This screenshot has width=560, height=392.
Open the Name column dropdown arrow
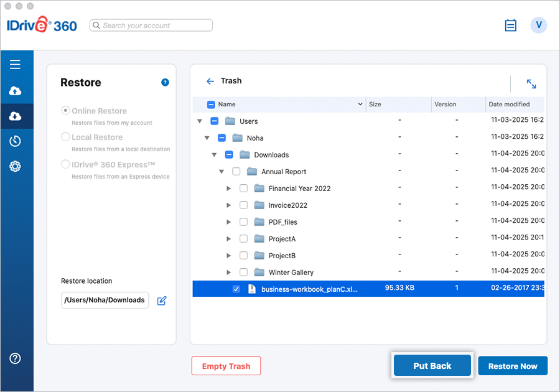click(360, 105)
